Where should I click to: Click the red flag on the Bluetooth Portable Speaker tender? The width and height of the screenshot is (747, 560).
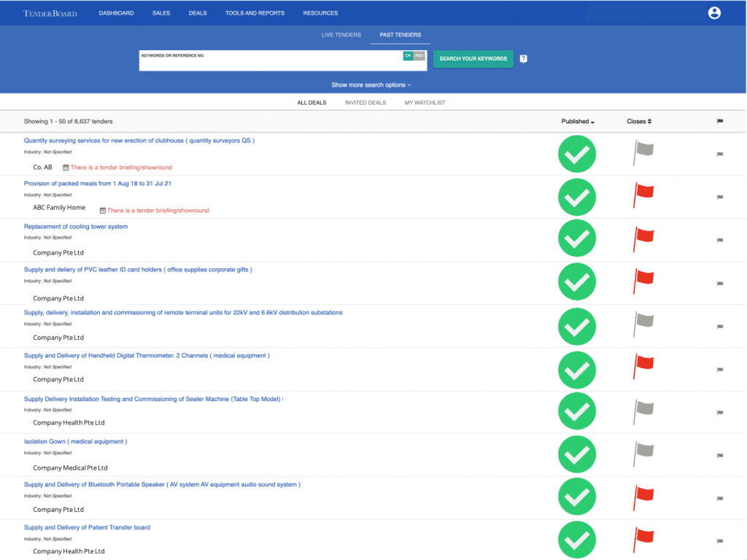(x=643, y=495)
